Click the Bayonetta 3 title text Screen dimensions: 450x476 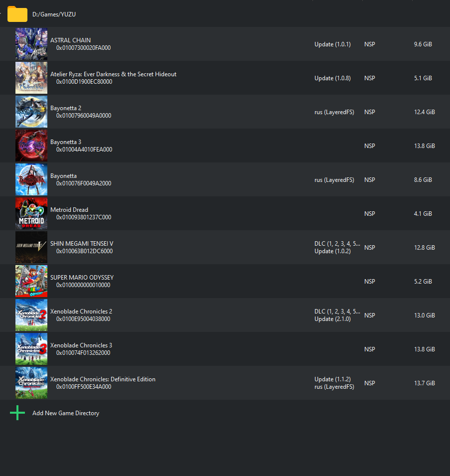[x=66, y=142]
